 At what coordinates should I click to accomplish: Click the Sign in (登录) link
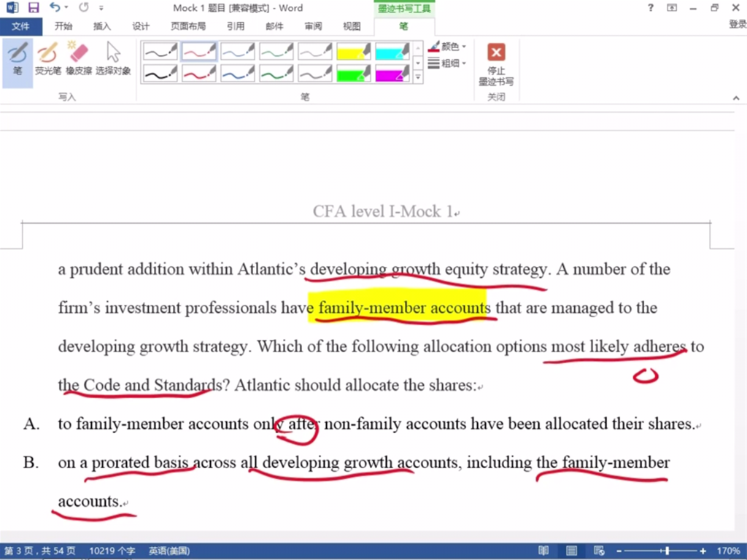[x=737, y=24]
